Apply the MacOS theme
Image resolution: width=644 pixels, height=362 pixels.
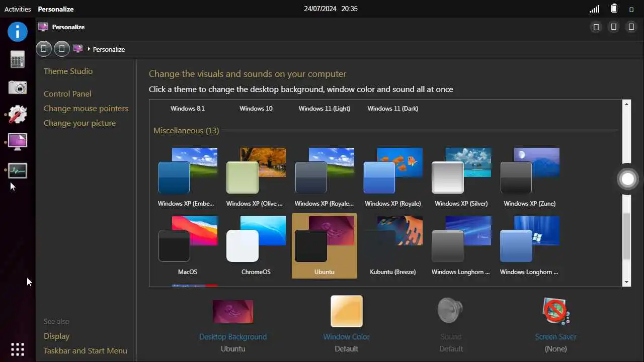click(x=187, y=245)
